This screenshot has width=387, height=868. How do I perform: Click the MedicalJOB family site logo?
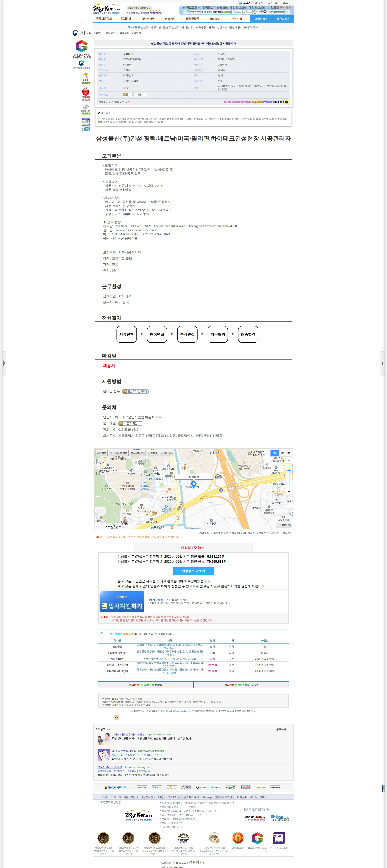point(255,818)
